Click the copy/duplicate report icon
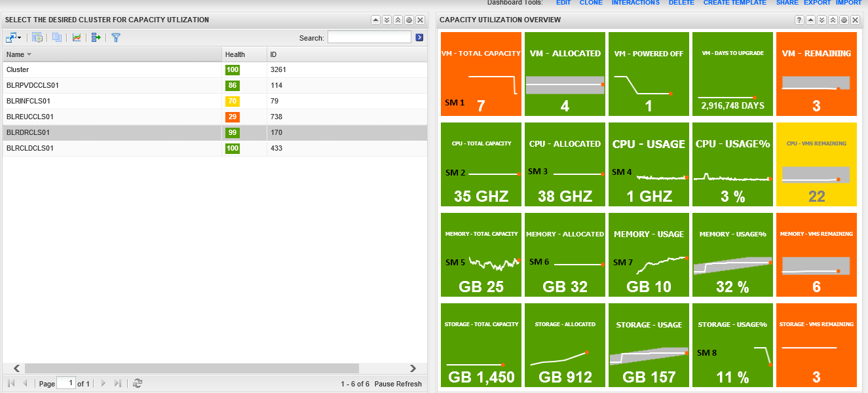This screenshot has width=868, height=393. point(56,37)
